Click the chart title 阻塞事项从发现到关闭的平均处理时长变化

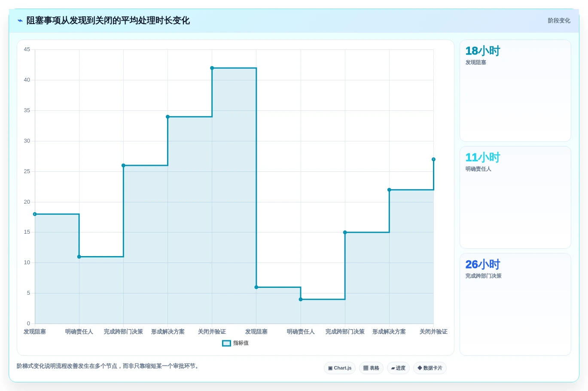(108, 21)
